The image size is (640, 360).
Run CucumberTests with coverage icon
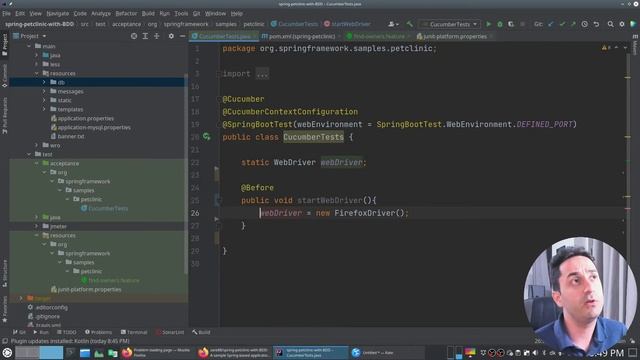click(511, 24)
